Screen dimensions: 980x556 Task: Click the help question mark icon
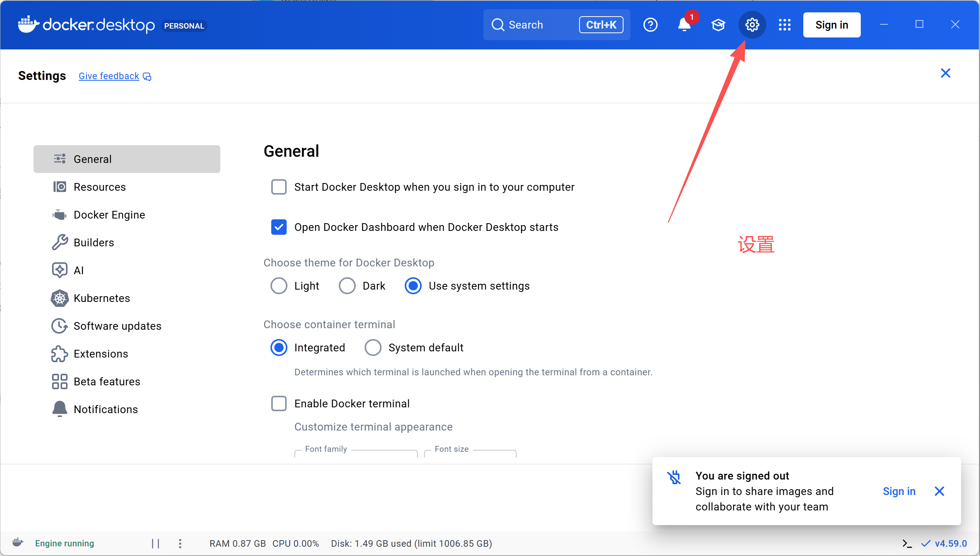(650, 25)
